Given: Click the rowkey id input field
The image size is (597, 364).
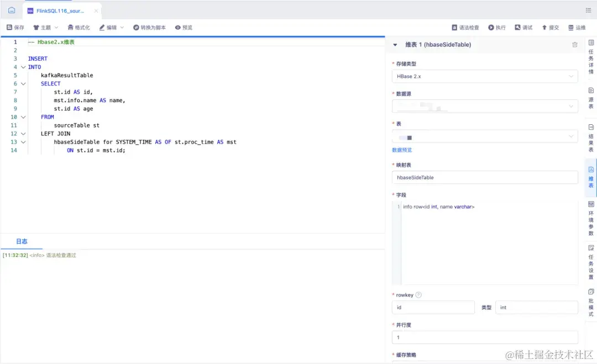Looking at the screenshot, I should [x=433, y=307].
